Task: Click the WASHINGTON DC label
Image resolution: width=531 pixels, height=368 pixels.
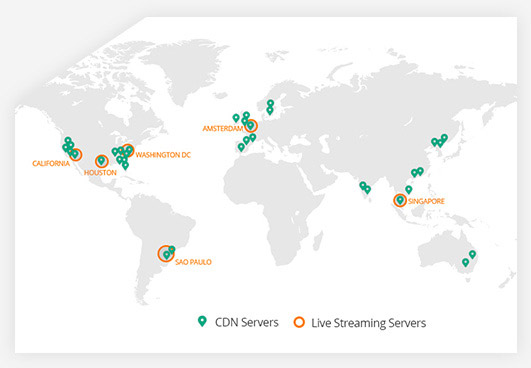Action: tap(163, 155)
